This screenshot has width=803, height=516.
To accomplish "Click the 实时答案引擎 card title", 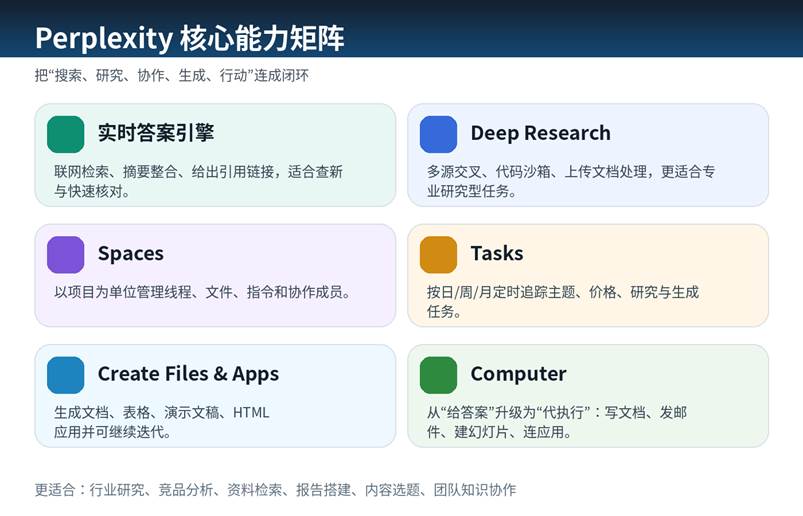I will tap(155, 133).
